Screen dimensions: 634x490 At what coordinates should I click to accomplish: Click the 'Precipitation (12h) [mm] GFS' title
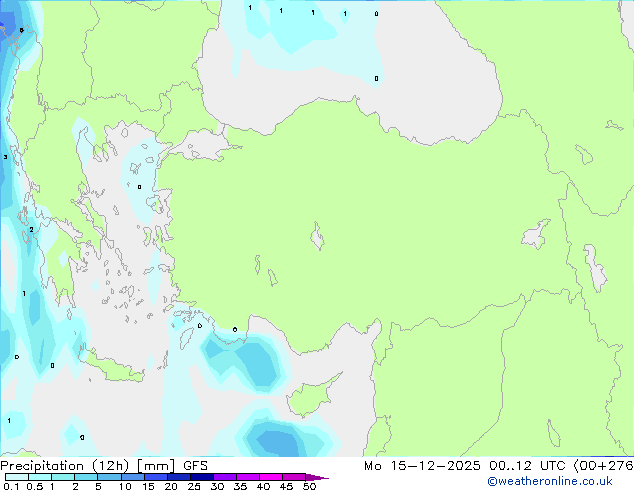(x=104, y=466)
